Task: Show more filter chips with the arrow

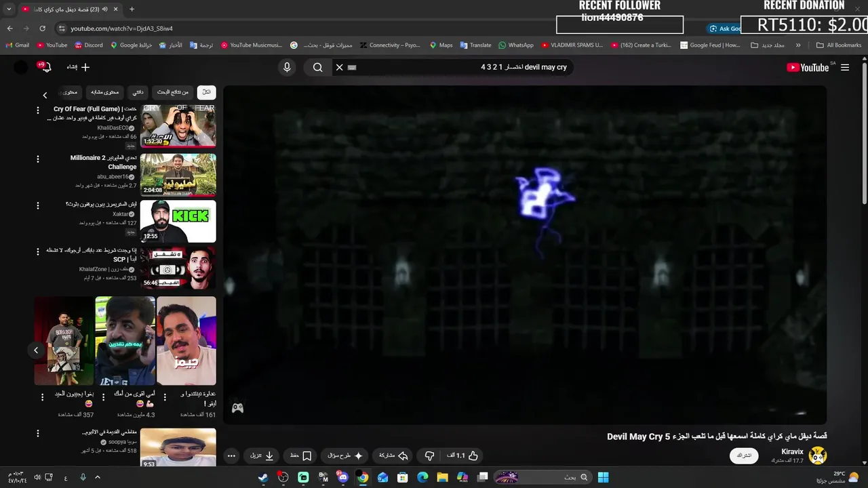Action: 45,96
